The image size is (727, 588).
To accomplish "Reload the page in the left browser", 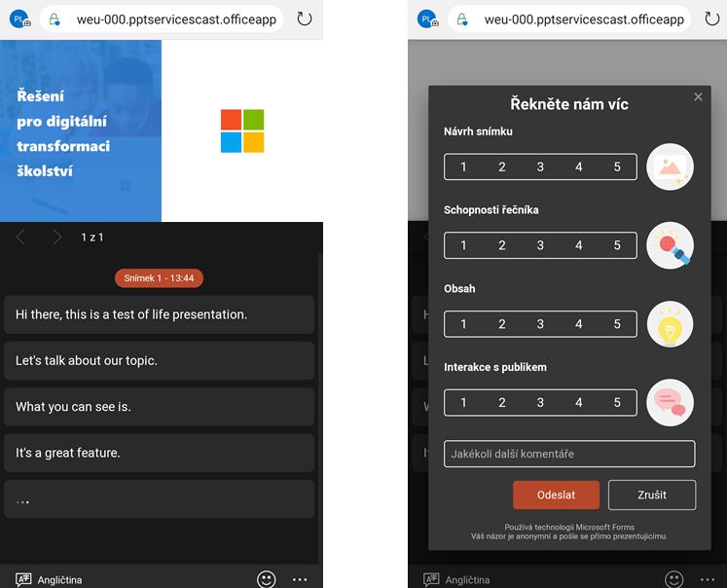I will [304, 19].
